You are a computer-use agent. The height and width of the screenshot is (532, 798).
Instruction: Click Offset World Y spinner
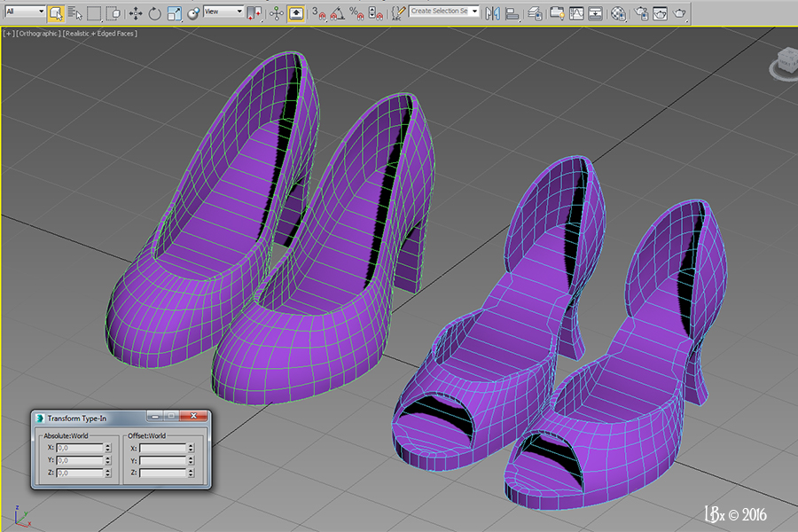pos(191,460)
